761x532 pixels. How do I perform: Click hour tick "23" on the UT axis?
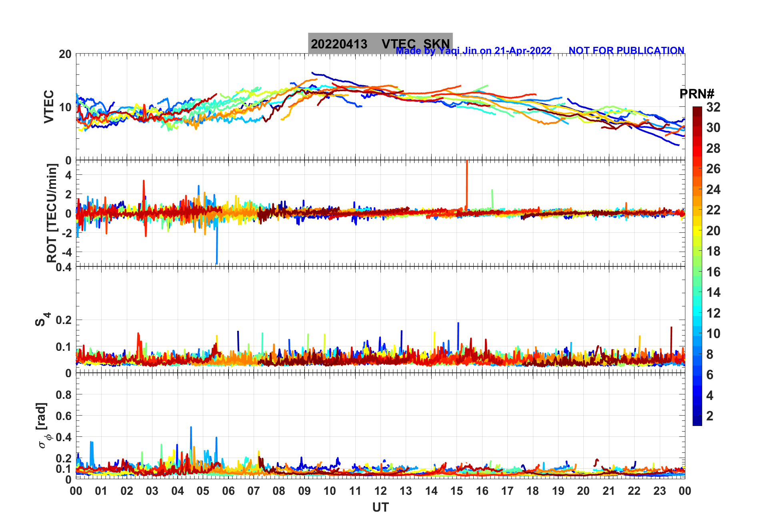660,491
